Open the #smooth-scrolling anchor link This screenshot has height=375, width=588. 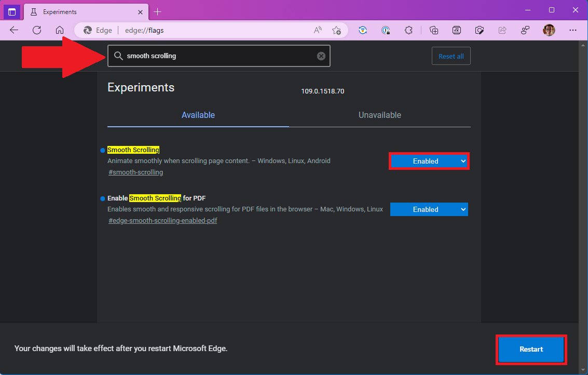point(136,172)
